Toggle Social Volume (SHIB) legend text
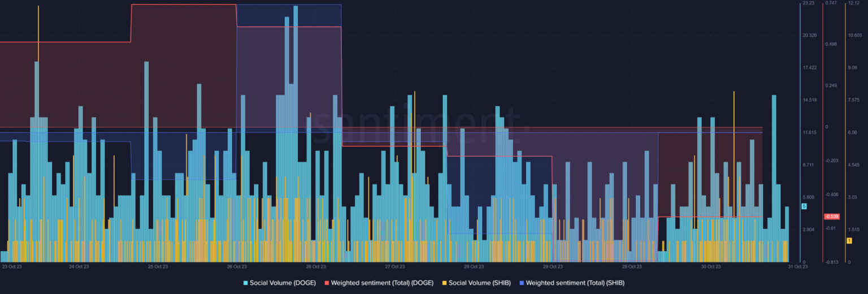Screen dimensions: 868x294 coord(479,282)
